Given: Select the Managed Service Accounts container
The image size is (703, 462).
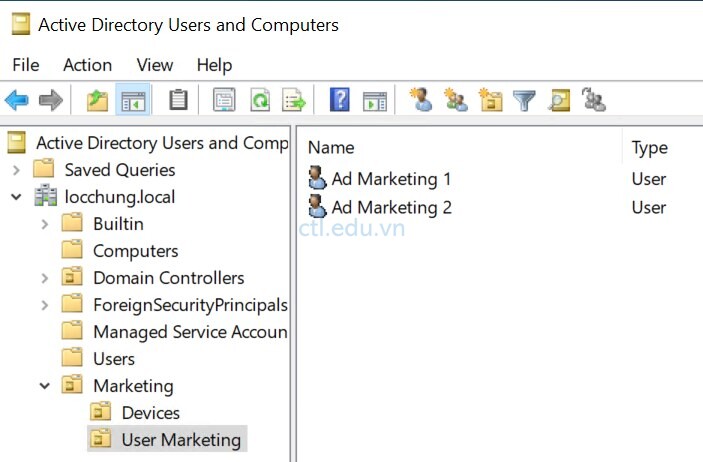Looking at the screenshot, I should 191,332.
